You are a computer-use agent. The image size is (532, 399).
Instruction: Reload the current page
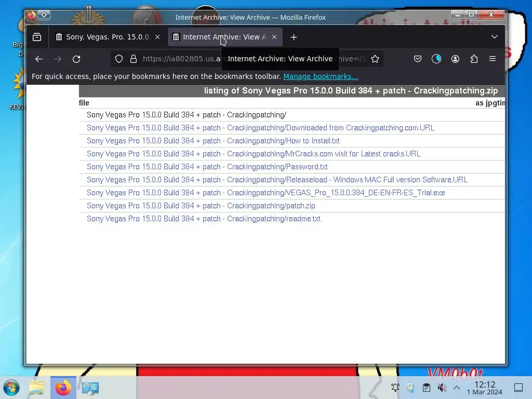point(76,59)
